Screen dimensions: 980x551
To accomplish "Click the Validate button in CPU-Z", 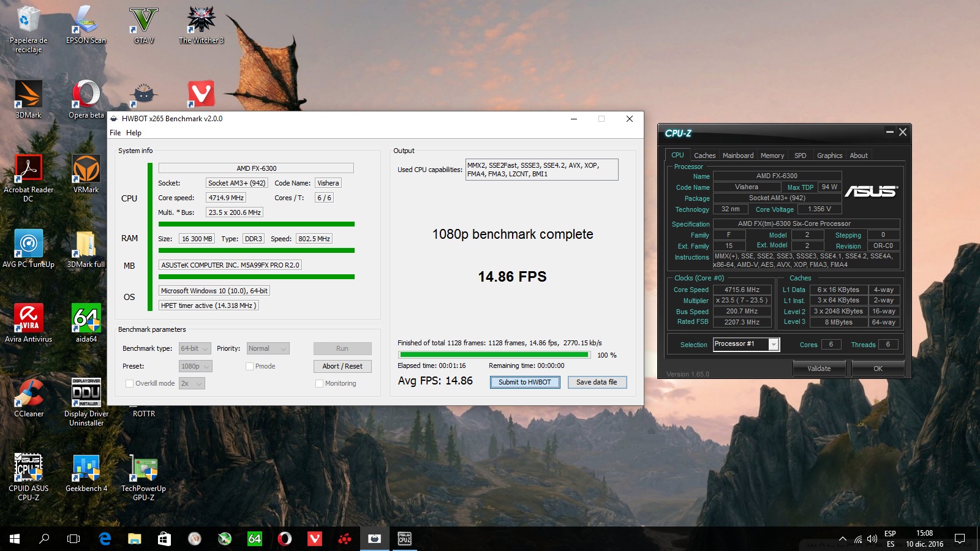I will pos(819,369).
